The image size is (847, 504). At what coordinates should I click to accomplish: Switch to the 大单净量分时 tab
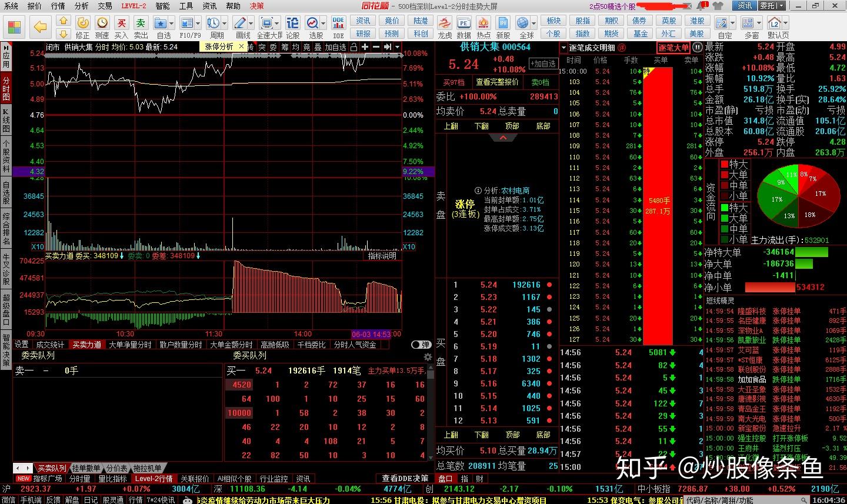(130, 345)
